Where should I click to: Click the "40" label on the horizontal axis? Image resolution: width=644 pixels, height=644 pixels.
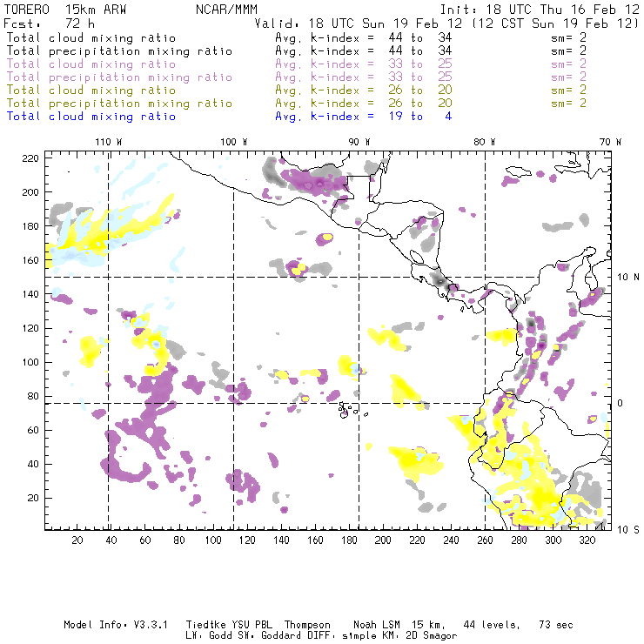click(111, 540)
